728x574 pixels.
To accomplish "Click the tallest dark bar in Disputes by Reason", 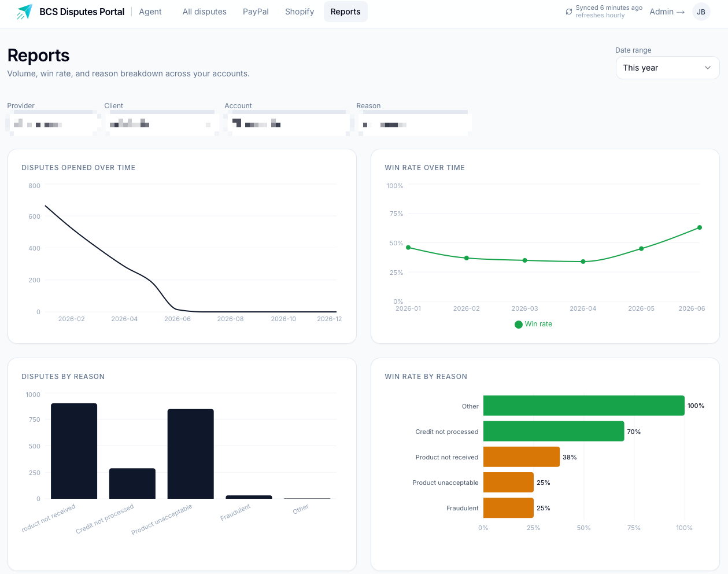I will (74, 451).
